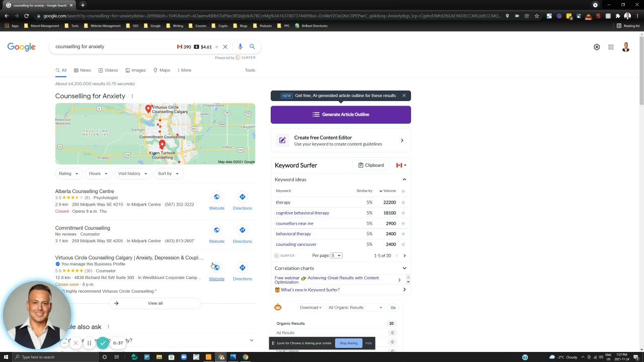The width and height of the screenshot is (644, 362).
Task: Cancel the Loom recording with X
Action: pos(75,343)
